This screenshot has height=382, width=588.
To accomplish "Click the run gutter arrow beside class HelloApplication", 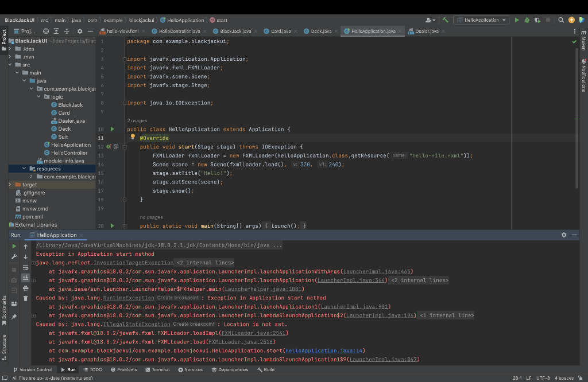I will [x=113, y=130].
